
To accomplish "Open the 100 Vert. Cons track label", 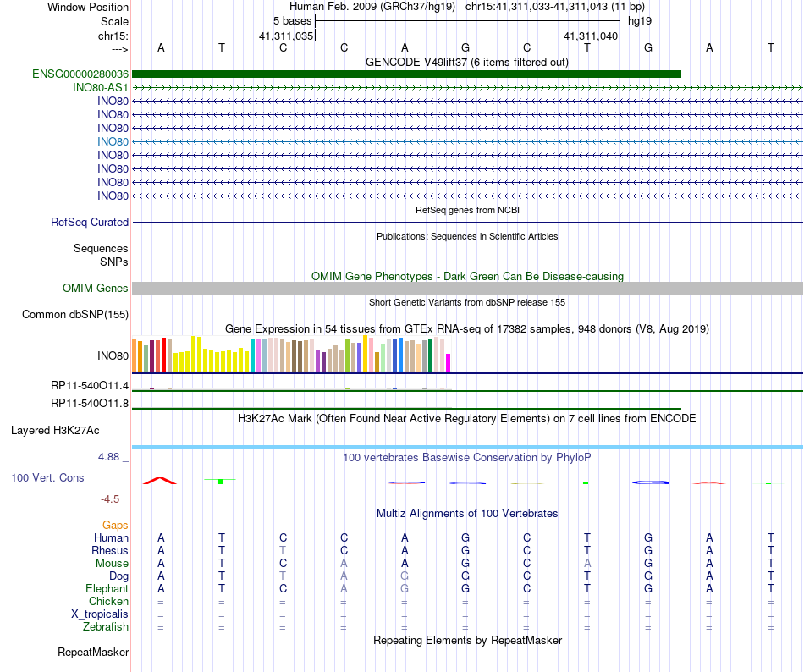I will click(x=47, y=477).
